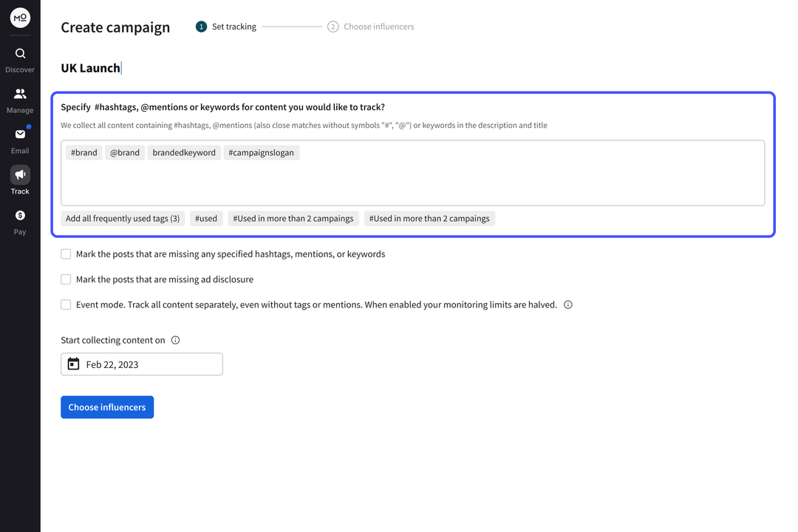This screenshot has height=532, width=798.
Task: Select the #brand tag chip
Action: pyautogui.click(x=83, y=152)
